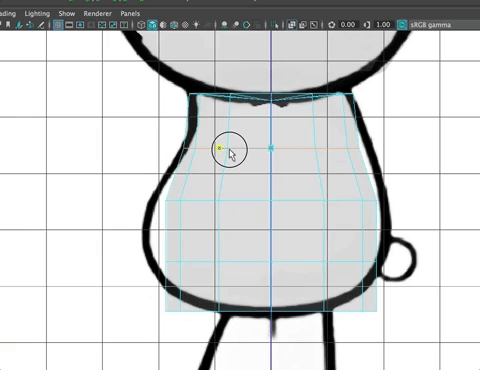Click the isolate select icon
Image resolution: width=480 pixels, height=370 pixels.
274,25
